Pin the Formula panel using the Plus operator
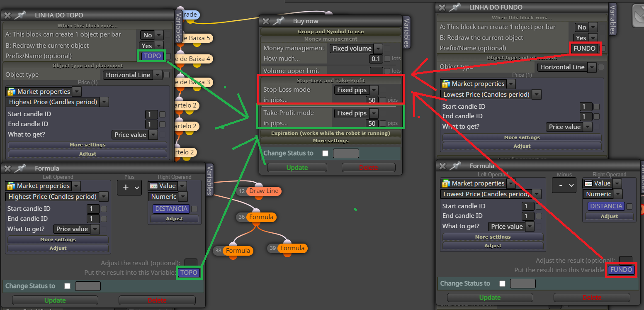The image size is (644, 310). (20, 168)
